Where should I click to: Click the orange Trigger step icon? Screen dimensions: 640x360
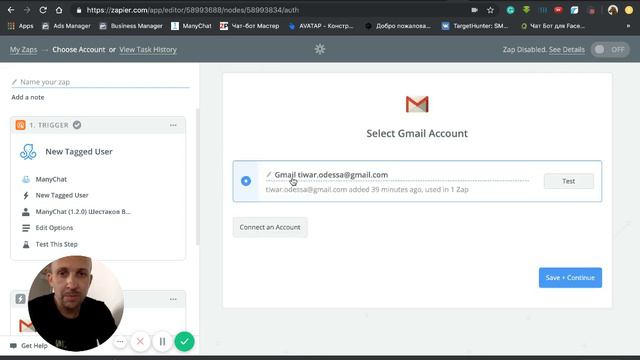[20, 125]
